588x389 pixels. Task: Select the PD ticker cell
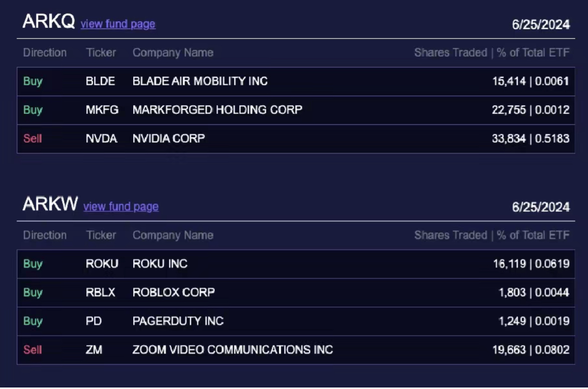(x=94, y=321)
